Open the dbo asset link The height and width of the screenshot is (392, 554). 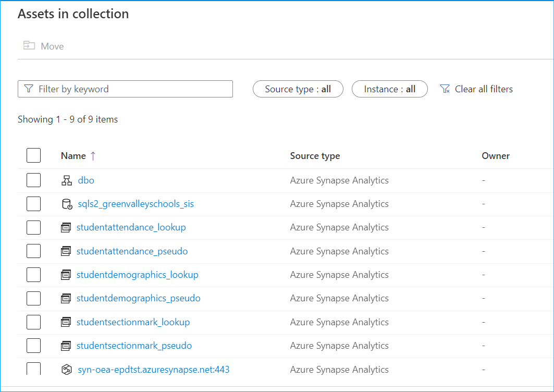coord(86,180)
